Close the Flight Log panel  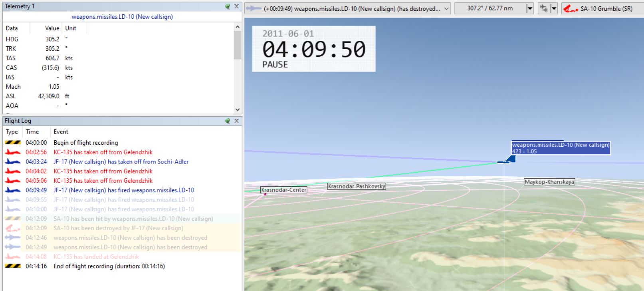click(x=236, y=121)
